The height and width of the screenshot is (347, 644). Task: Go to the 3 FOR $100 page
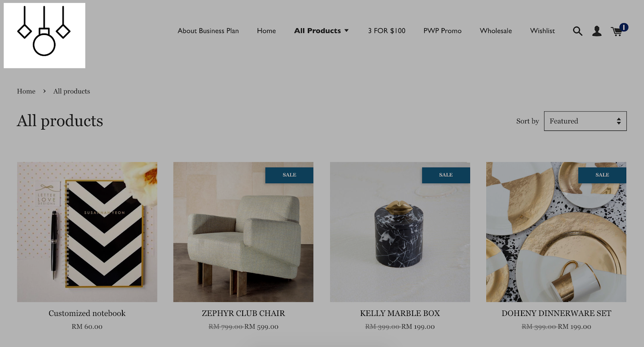pos(386,31)
